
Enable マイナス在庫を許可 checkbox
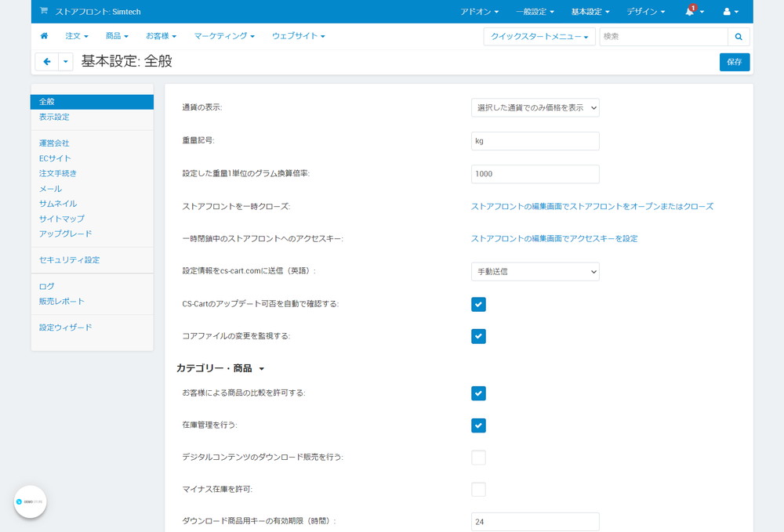click(478, 490)
